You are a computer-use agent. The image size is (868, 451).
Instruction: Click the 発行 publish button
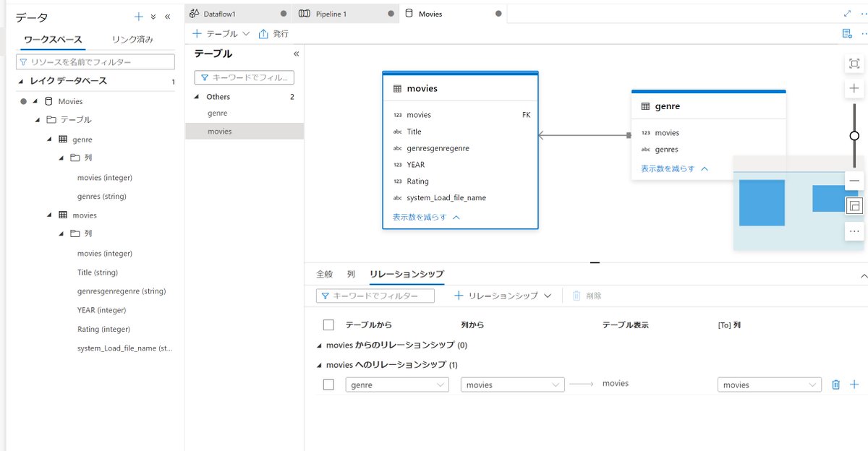pyautogui.click(x=273, y=34)
